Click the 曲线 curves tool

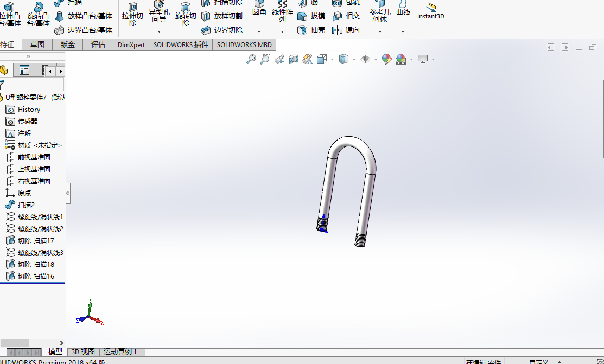point(403,9)
